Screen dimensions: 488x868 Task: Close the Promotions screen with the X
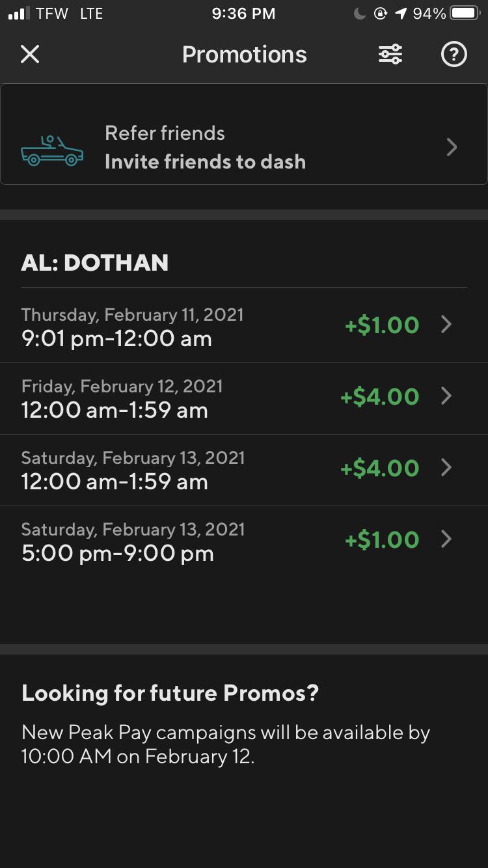click(29, 54)
